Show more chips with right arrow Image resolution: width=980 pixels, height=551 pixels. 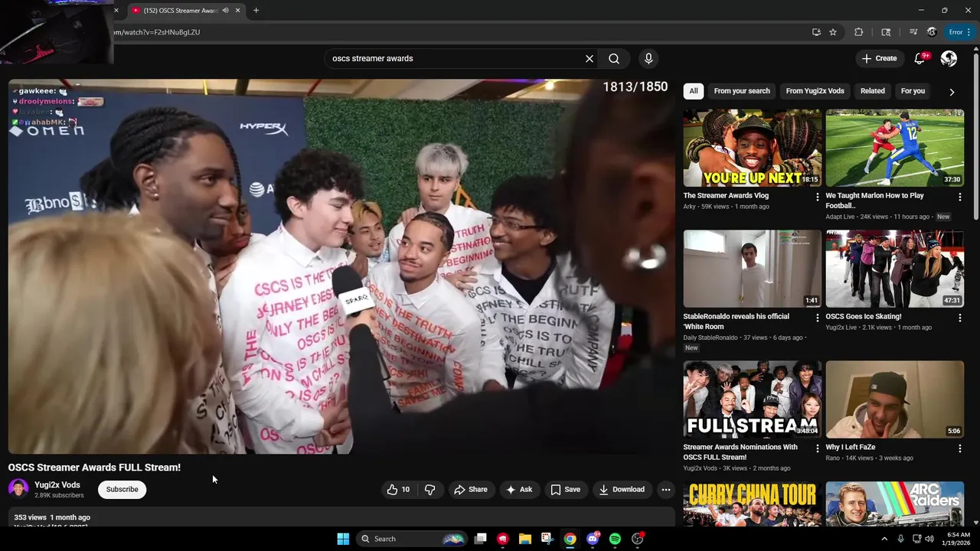pos(952,92)
